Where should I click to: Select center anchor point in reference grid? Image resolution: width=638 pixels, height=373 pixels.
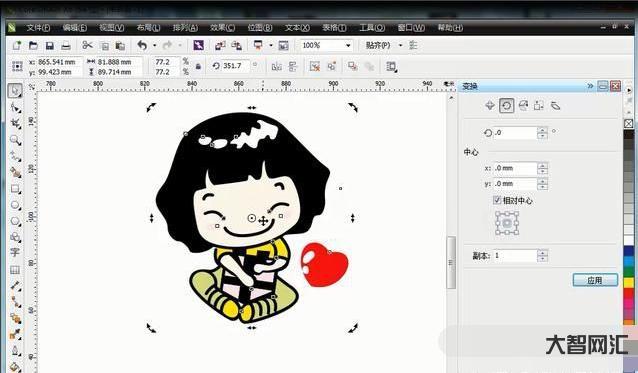507,223
